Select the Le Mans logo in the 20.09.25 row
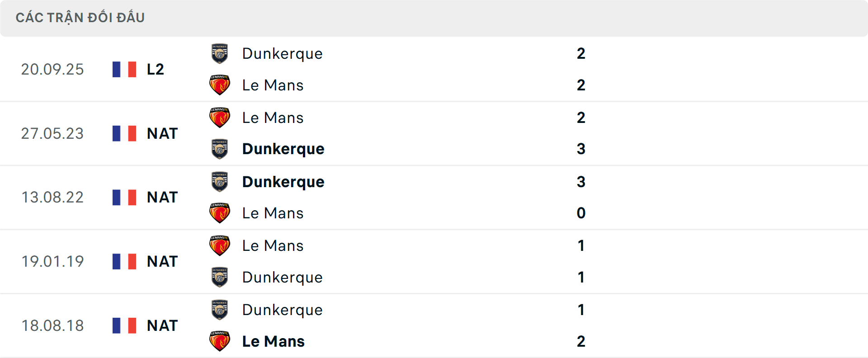 pyautogui.click(x=220, y=85)
